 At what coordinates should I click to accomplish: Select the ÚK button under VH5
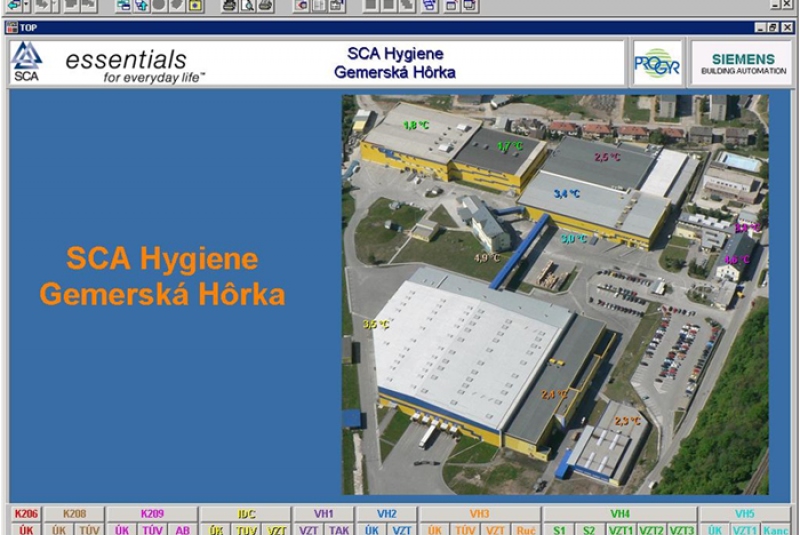point(715,529)
